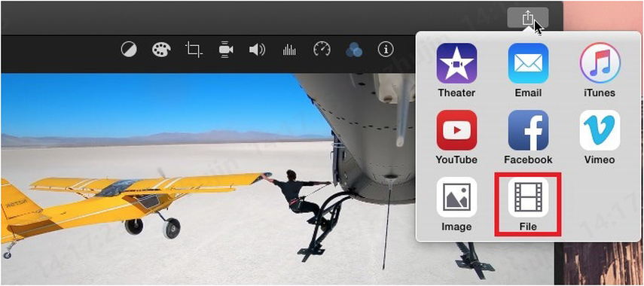Upload the movie to Vimeo
644x286 pixels.
pyautogui.click(x=600, y=138)
